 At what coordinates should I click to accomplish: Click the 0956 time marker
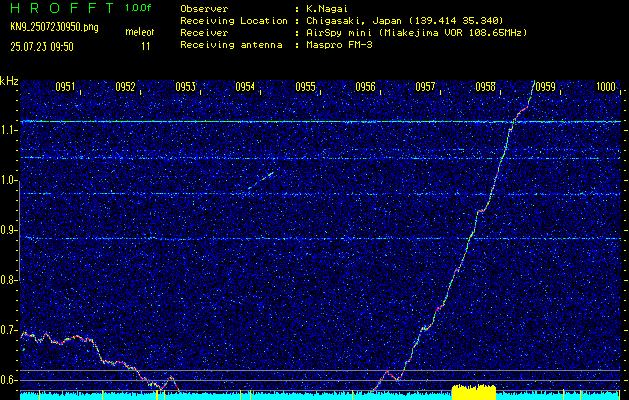[x=365, y=87]
